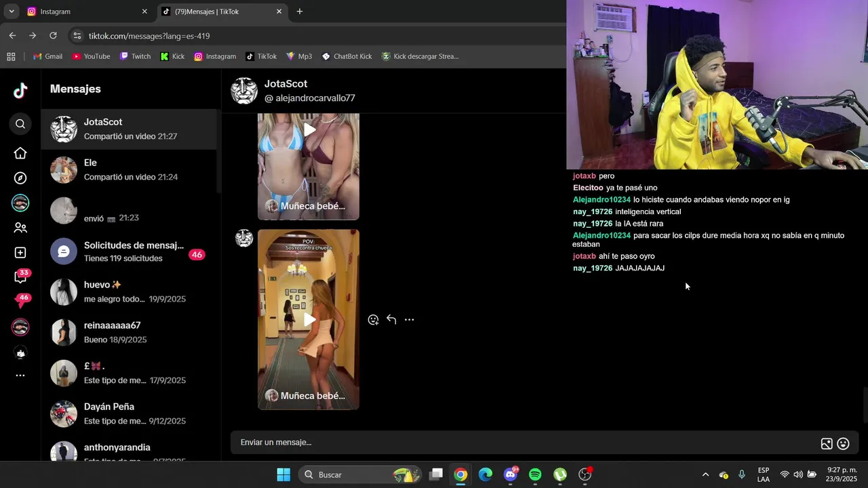Play the hallway shared video

pos(309,319)
